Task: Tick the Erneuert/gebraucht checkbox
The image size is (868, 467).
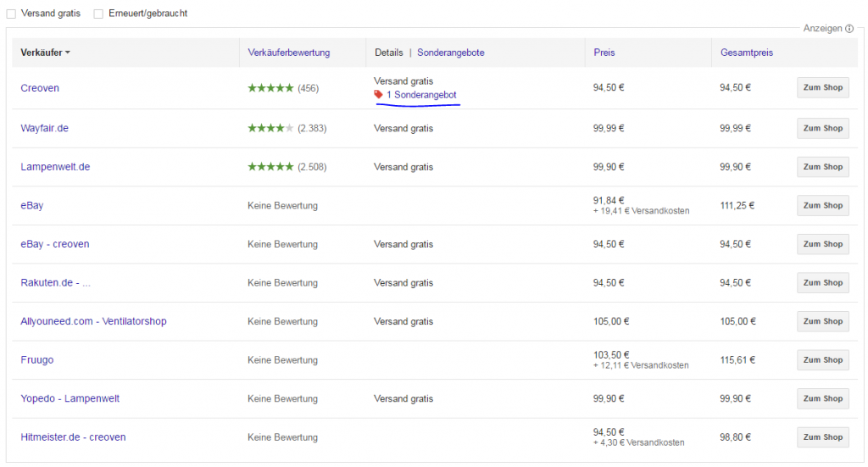Action: coord(98,14)
